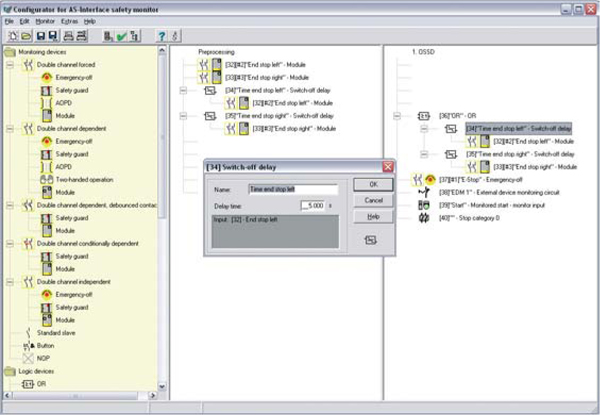
Task: Click the green checkmark toolbar icon
Action: pos(121,36)
